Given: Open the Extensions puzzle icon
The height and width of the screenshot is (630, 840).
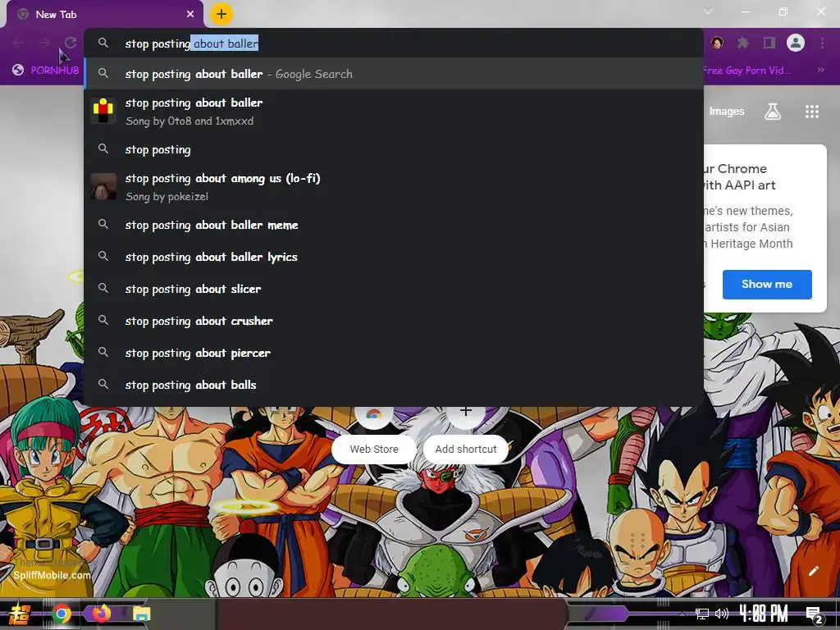Looking at the screenshot, I should pyautogui.click(x=743, y=43).
